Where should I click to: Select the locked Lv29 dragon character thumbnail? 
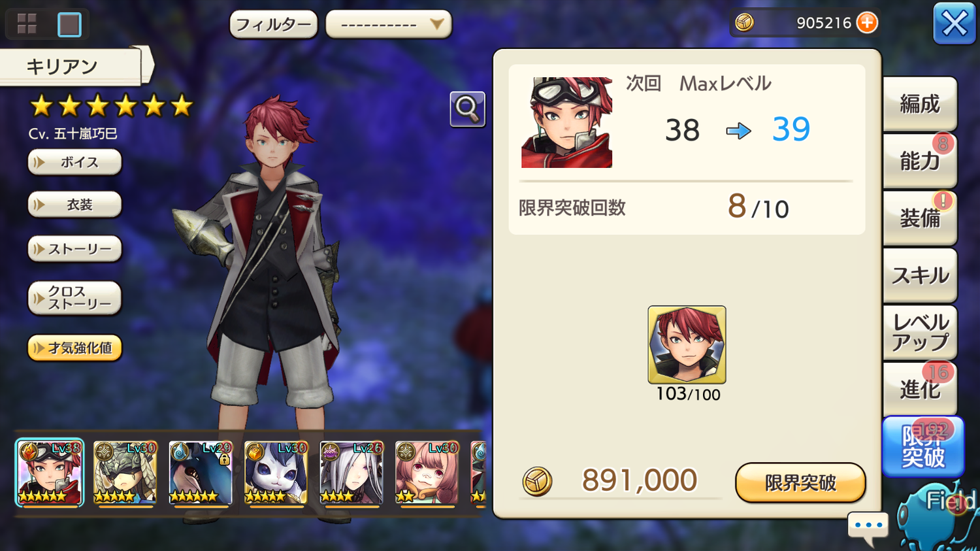click(x=200, y=473)
